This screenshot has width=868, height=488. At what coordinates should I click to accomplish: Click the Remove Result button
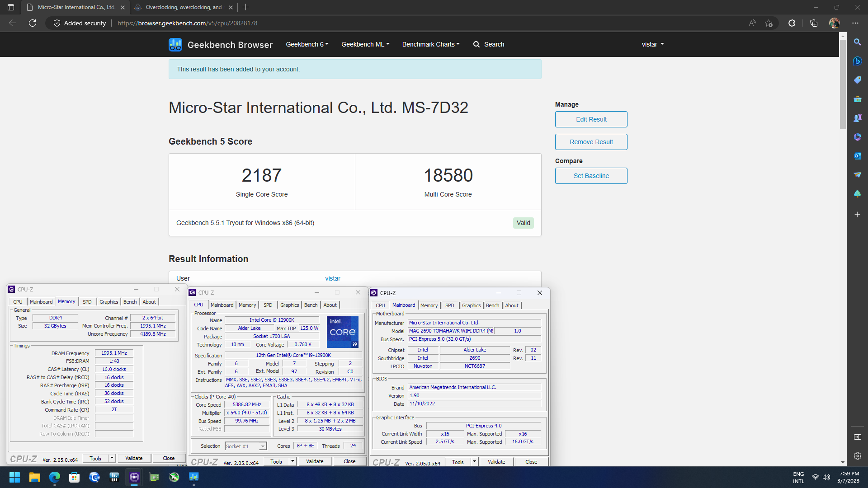point(591,142)
